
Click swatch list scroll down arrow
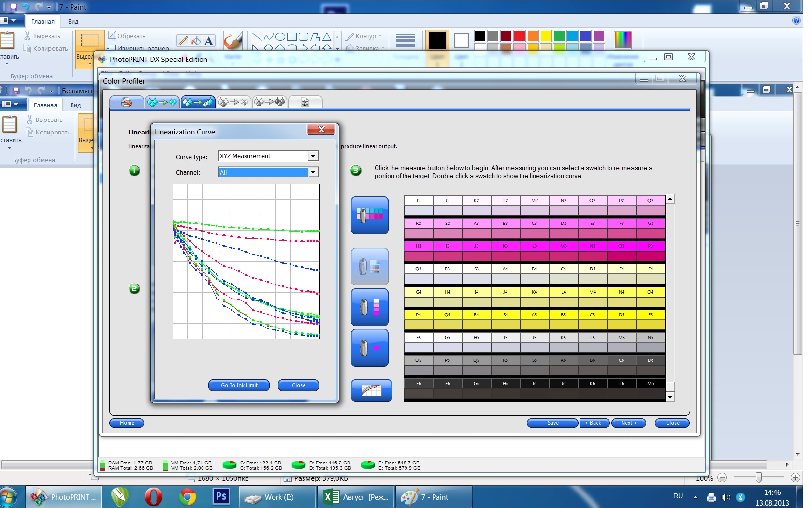click(670, 397)
